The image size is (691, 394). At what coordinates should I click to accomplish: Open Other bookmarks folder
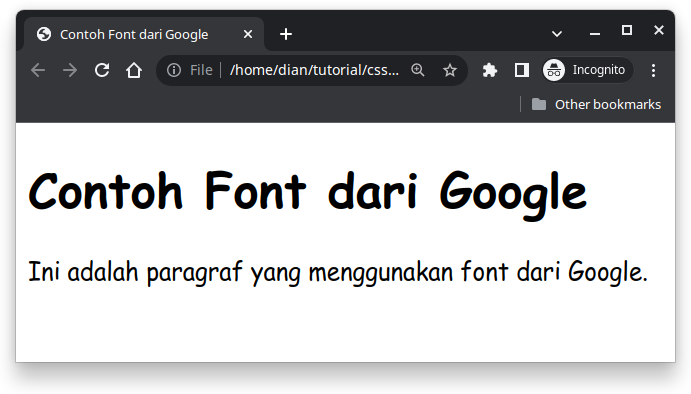[x=596, y=104]
